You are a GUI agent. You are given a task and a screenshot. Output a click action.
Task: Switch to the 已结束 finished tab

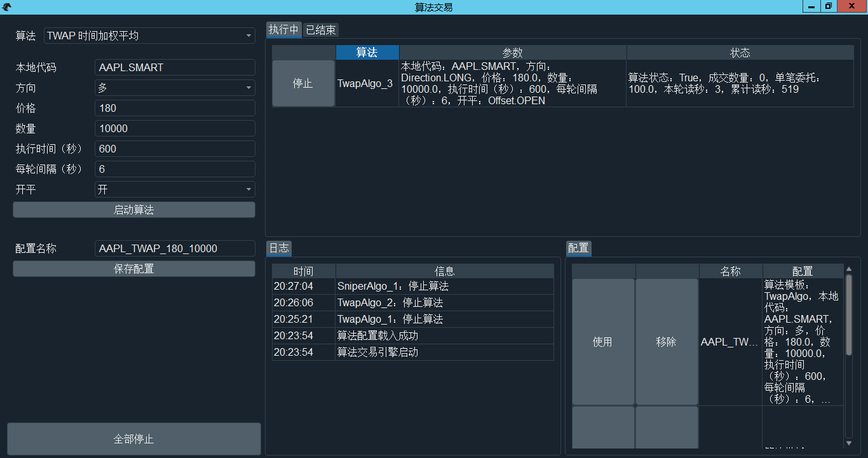[x=321, y=30]
